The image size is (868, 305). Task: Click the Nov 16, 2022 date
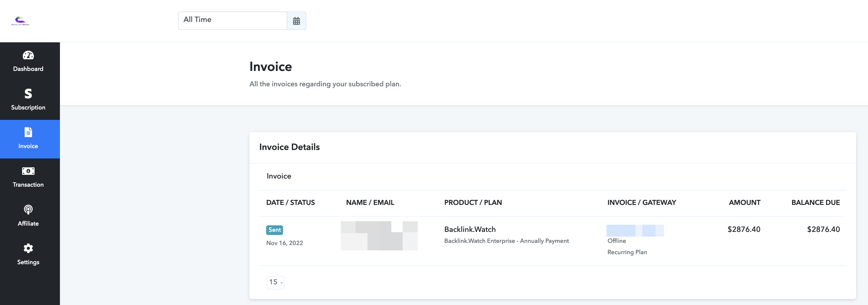tap(285, 243)
